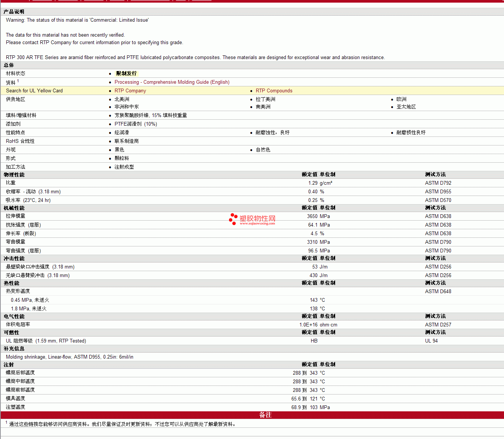Click the 螺筒中部温度 row label

(x=20, y=381)
